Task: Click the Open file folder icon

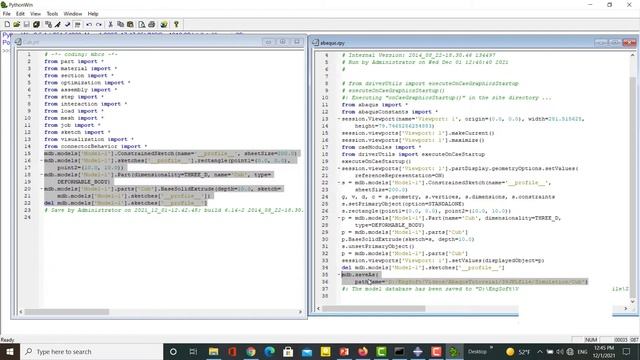Action: click(17, 24)
